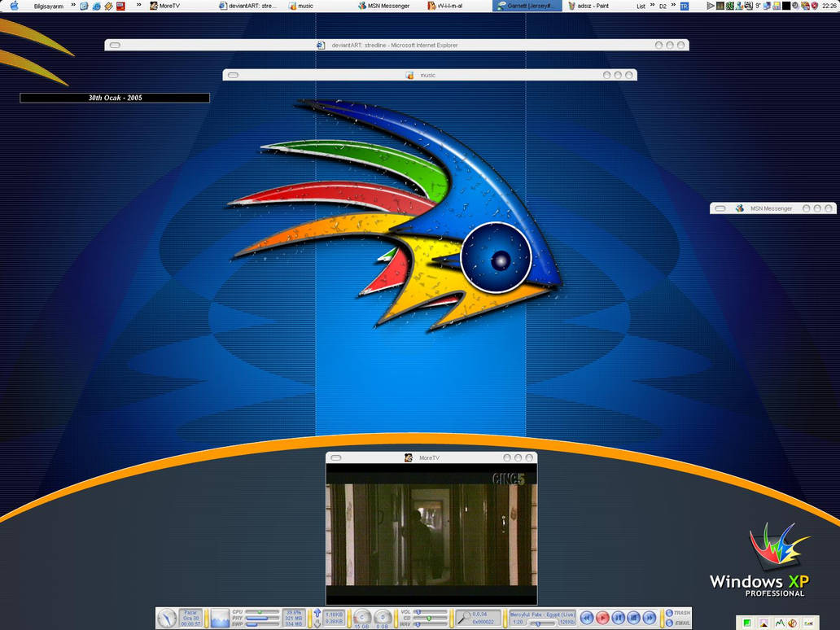Click the network download arrow icon

tap(317, 623)
